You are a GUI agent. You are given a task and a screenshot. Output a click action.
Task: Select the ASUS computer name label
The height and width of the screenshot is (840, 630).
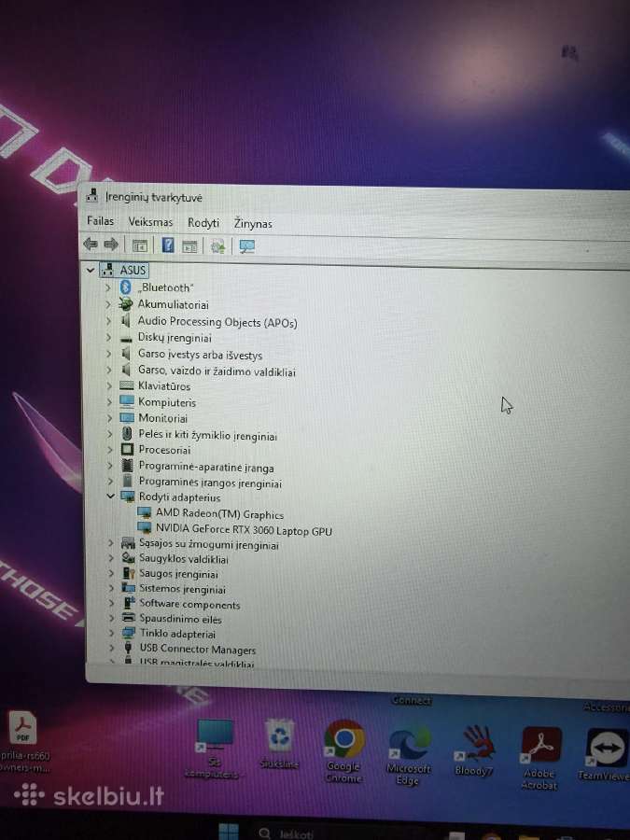(133, 270)
